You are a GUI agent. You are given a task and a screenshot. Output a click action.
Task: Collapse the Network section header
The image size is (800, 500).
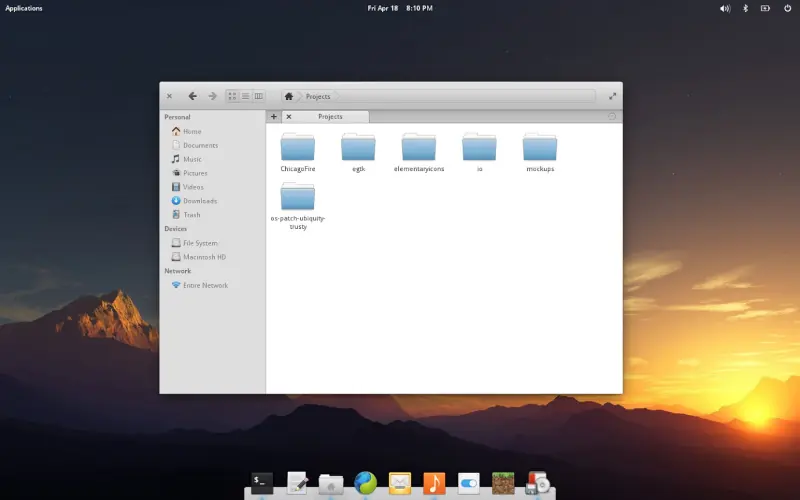(x=178, y=271)
